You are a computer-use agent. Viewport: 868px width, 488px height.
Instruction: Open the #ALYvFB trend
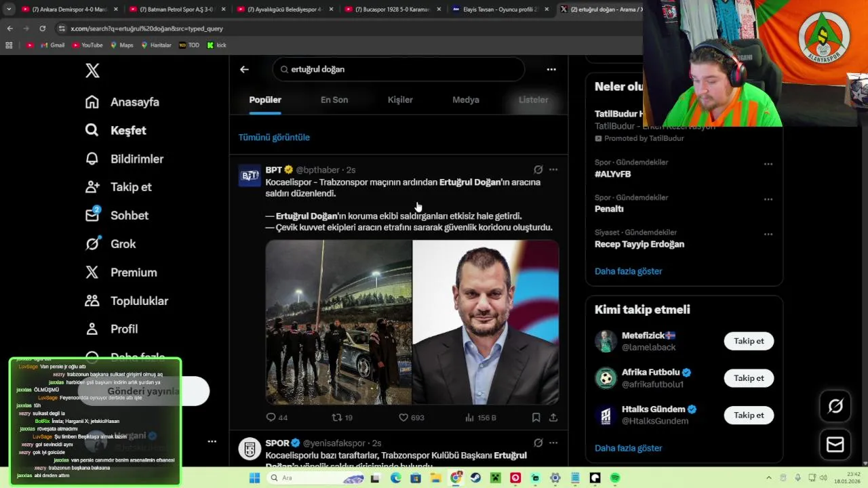coord(613,174)
